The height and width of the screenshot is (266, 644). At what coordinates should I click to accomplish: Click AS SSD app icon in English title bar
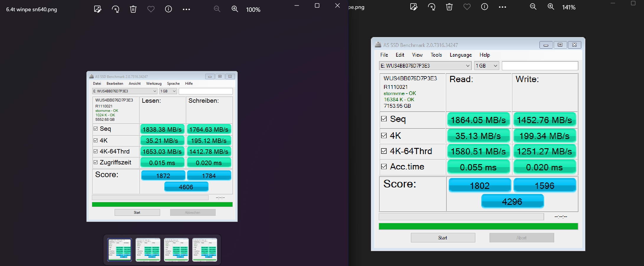point(378,45)
